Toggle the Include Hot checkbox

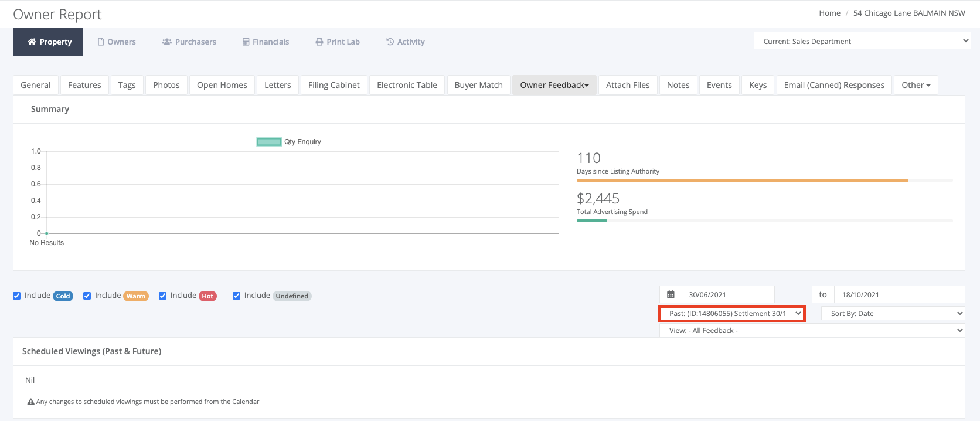[x=163, y=296]
